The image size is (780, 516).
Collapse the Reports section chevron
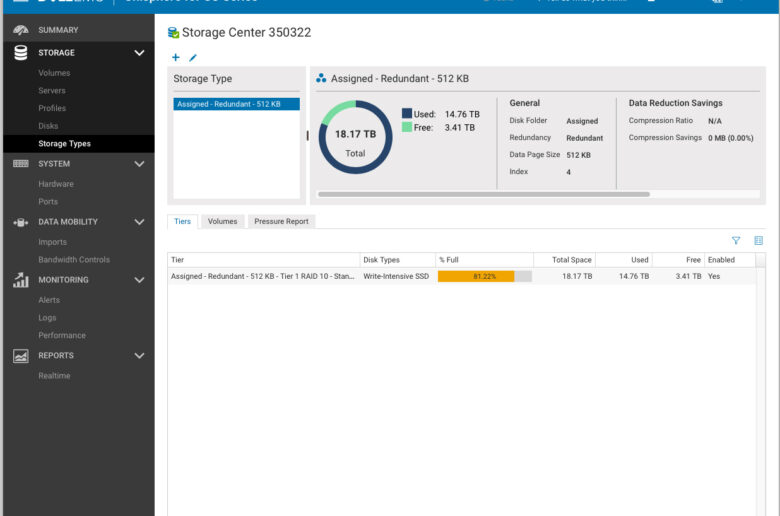tap(139, 356)
